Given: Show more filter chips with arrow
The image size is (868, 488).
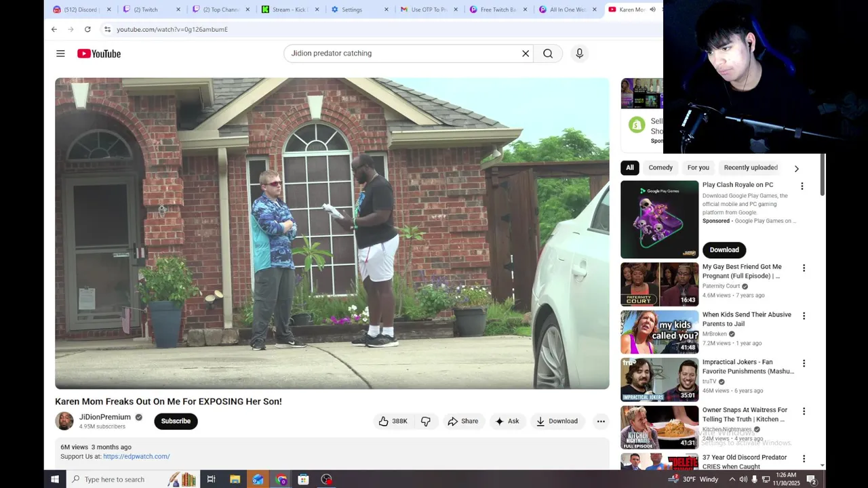Looking at the screenshot, I should point(797,168).
